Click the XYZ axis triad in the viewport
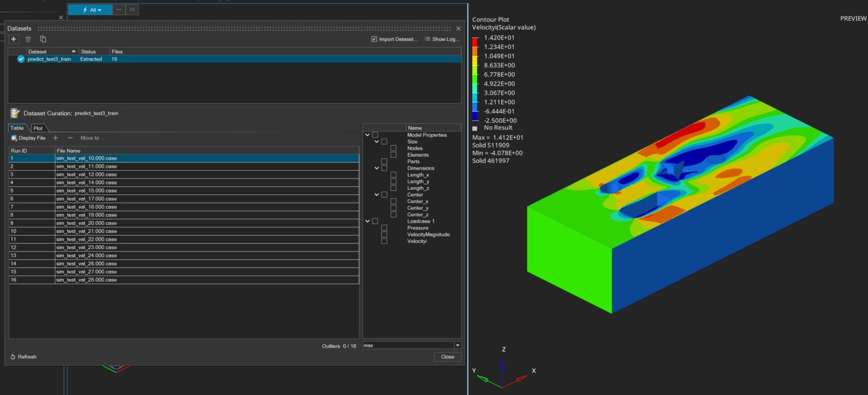Image resolution: width=868 pixels, height=395 pixels. 502,367
